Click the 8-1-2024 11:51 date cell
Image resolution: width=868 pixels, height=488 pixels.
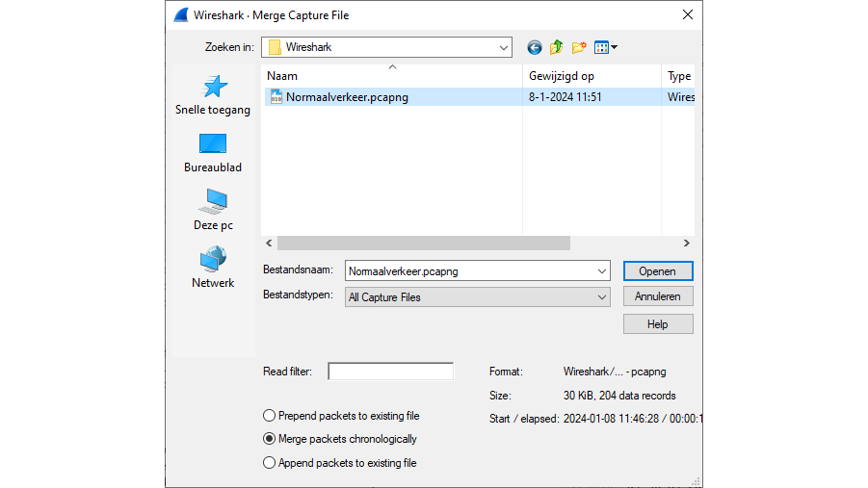pyautogui.click(x=566, y=97)
